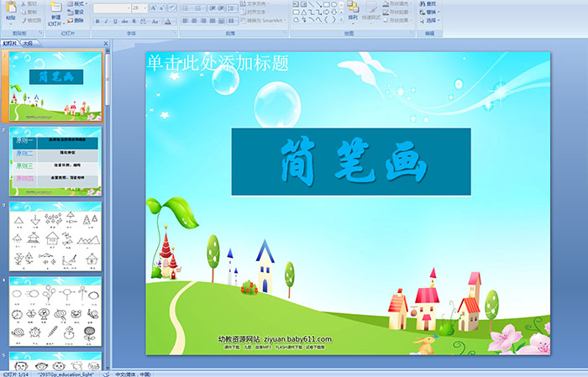This screenshot has width=588, height=377.
Task: Select the straight line shape
Action: coord(312,4)
